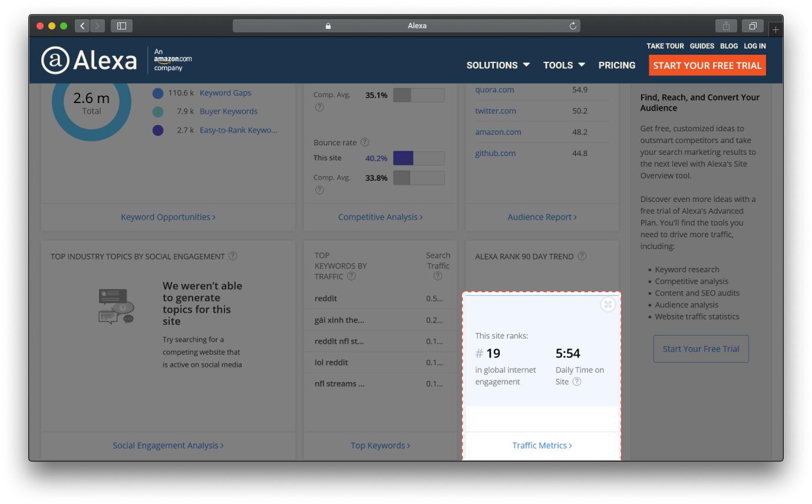812x504 pixels.
Task: Open Keyword Opportunities link
Action: pos(168,217)
